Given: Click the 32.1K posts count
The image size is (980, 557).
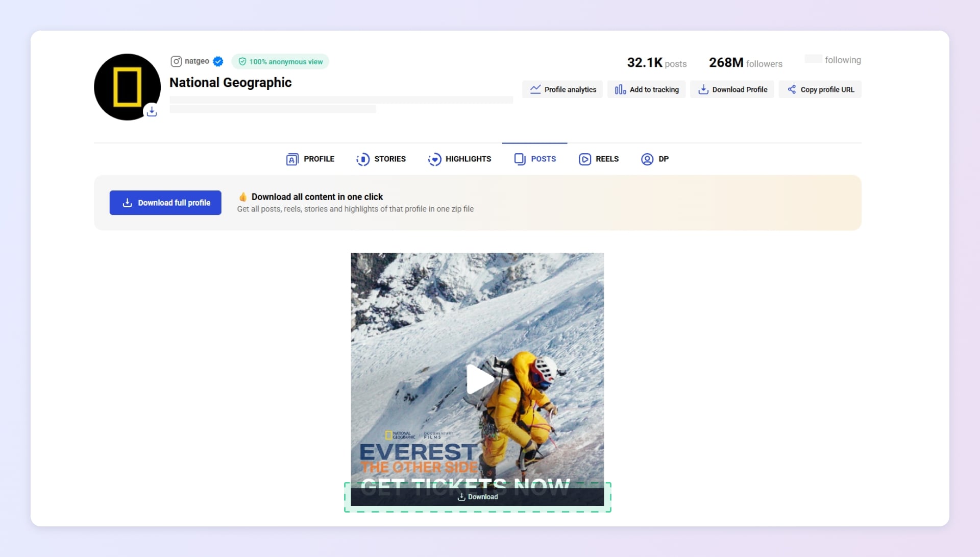Looking at the screenshot, I should click(657, 63).
